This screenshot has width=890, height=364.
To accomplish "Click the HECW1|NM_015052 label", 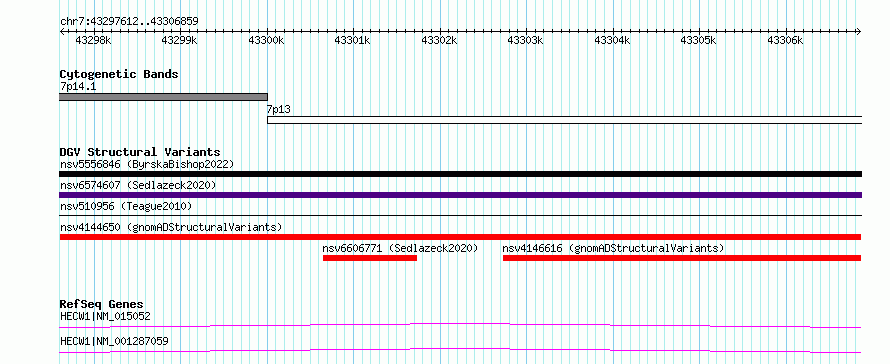I will pyautogui.click(x=105, y=316).
